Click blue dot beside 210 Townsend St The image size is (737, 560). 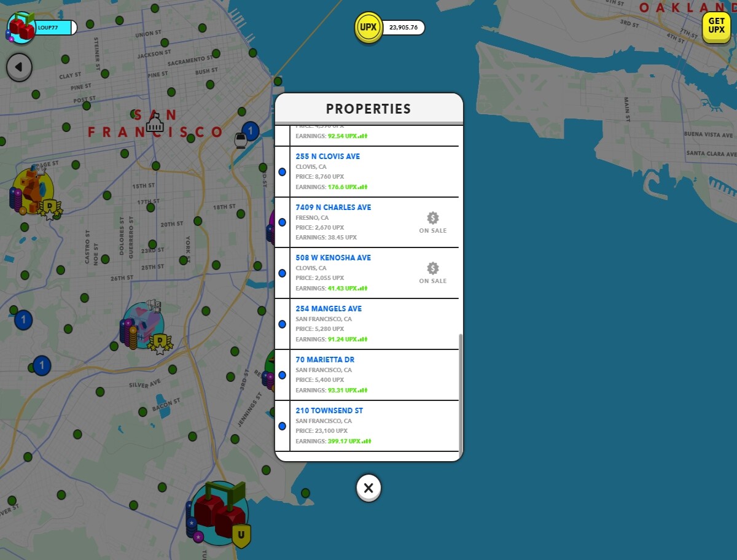click(x=283, y=426)
